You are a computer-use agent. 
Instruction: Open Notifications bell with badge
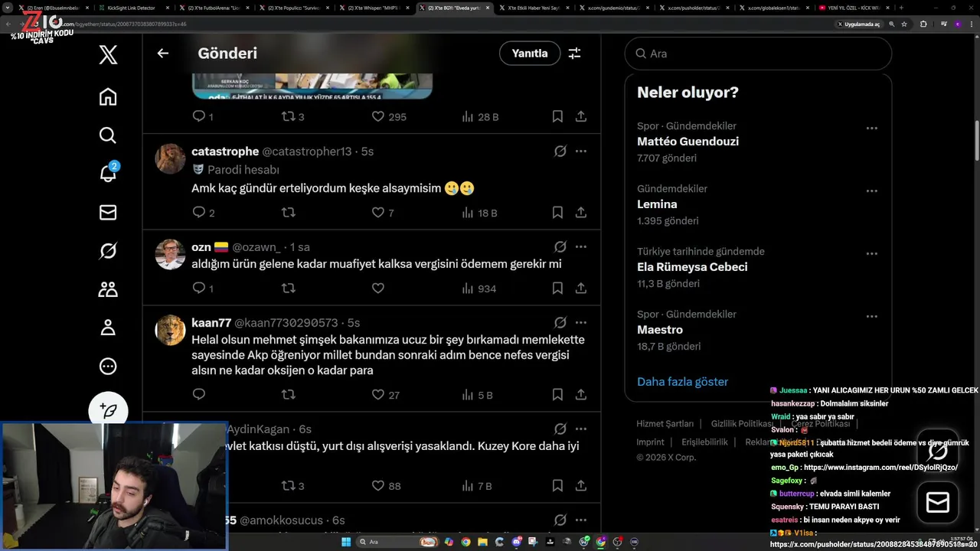108,173
